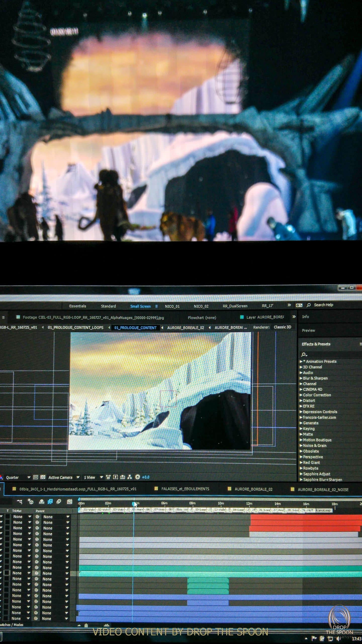This screenshot has width=362, height=644.
Task: Open the Info panel
Action: click(305, 317)
